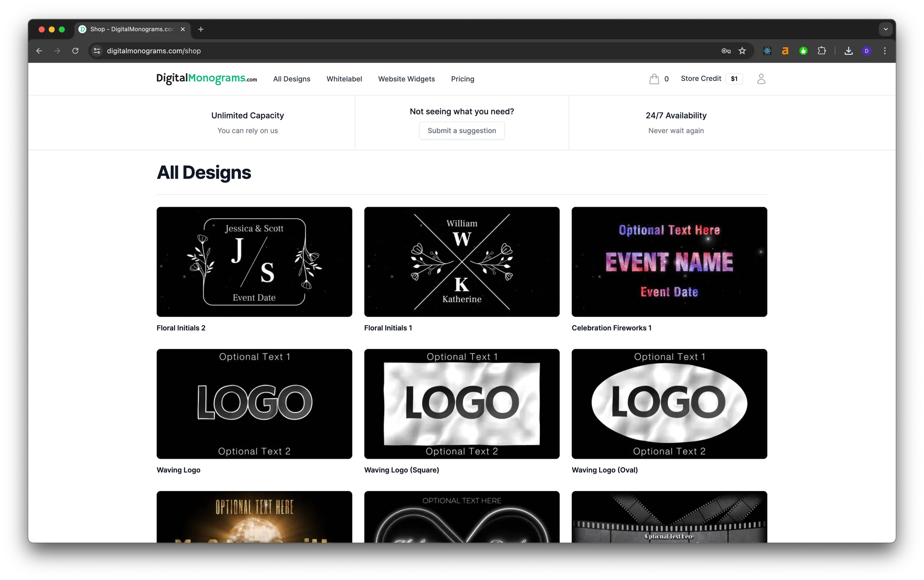
Task: Switch to the Whitelabel menu item
Action: [344, 79]
